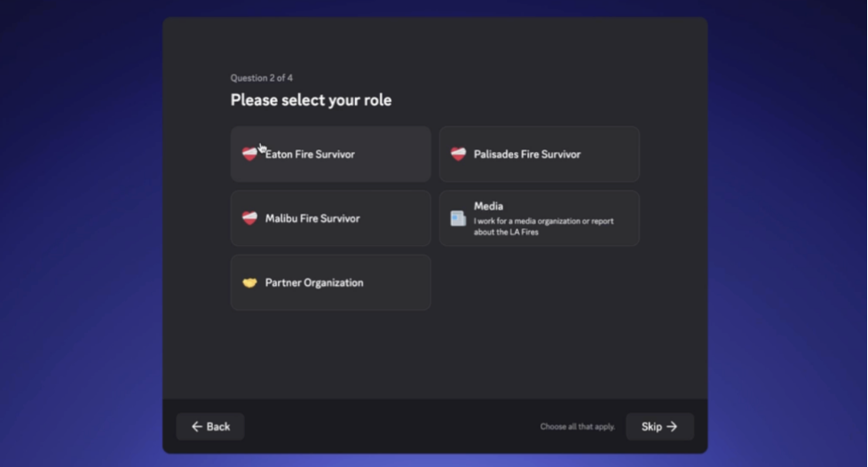Go back with the Back button
Image resolution: width=868 pixels, height=467 pixels.
tap(210, 426)
